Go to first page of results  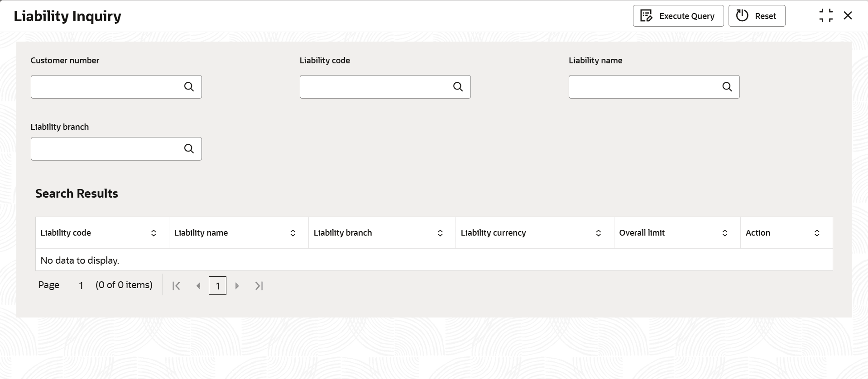[176, 286]
